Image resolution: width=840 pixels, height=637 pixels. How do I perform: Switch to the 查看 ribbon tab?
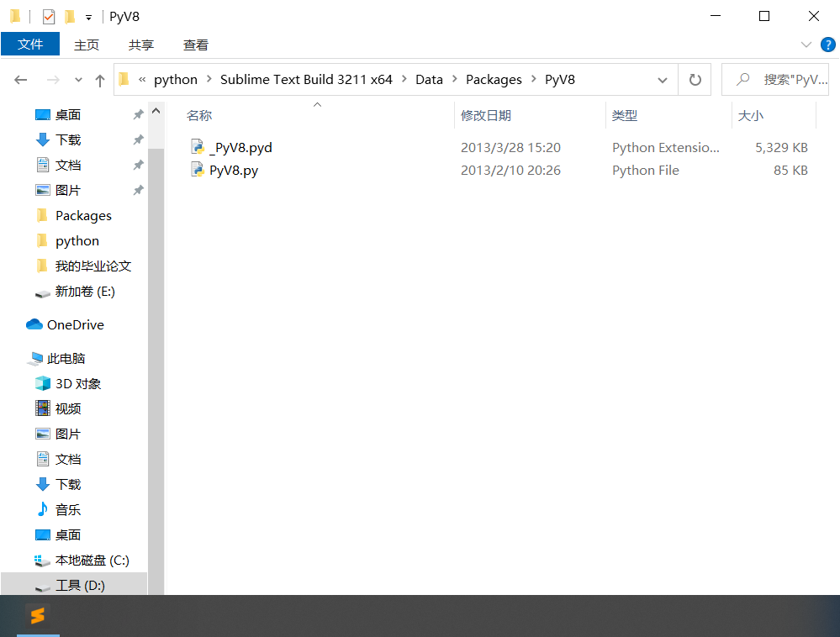196,45
